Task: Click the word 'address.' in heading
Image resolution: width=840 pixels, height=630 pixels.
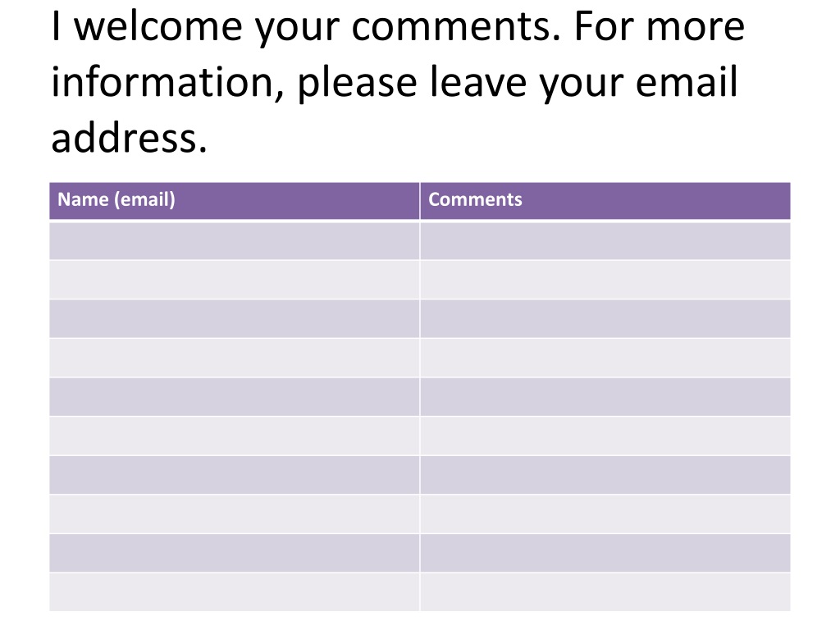Action: click(x=129, y=137)
